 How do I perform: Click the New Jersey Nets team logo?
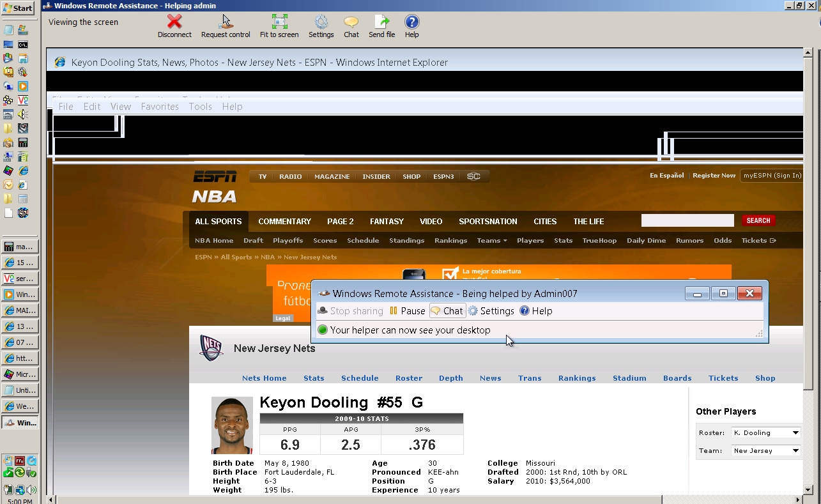[x=211, y=348]
